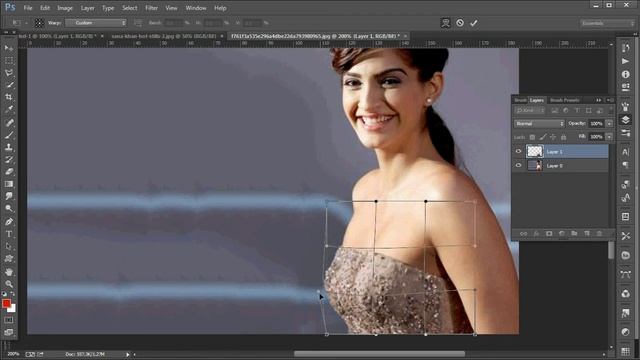Open the blend mode Normal dropdown

(539, 123)
